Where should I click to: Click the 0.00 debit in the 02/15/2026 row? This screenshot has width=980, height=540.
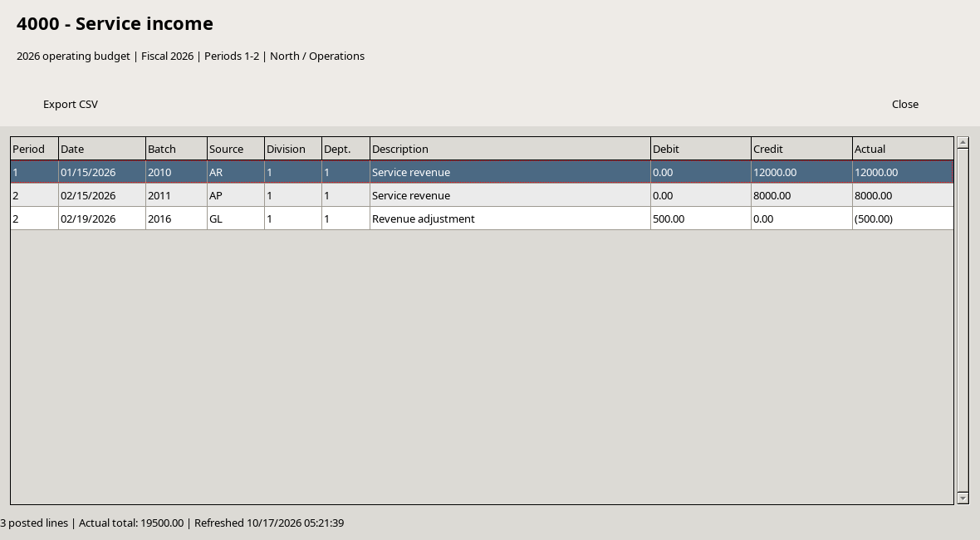click(701, 195)
